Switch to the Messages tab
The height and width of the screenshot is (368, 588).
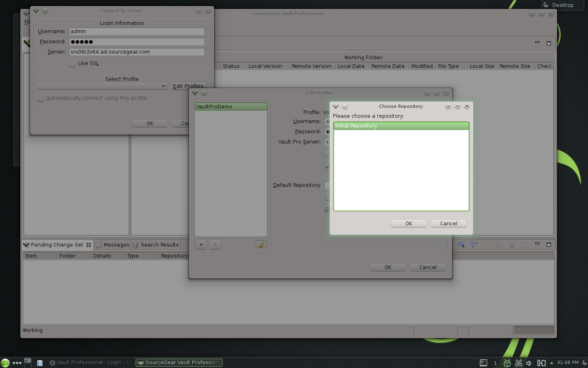point(113,245)
